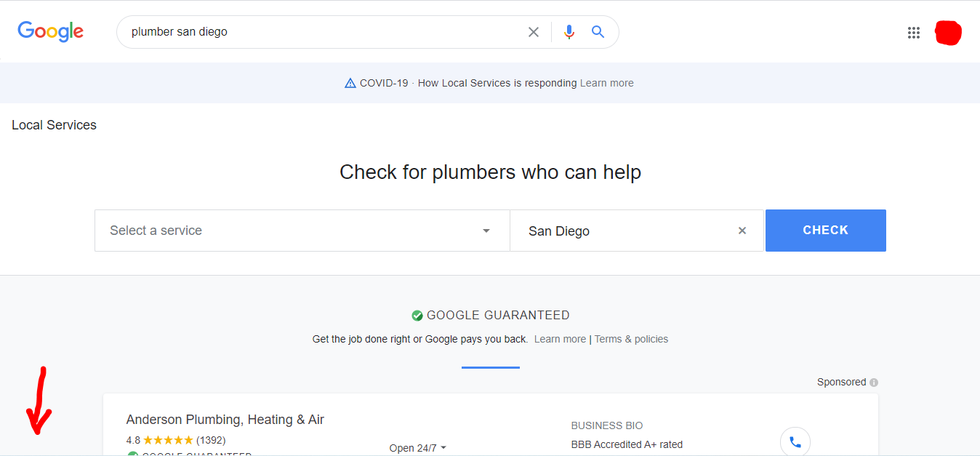Open the Google logo homepage link

coord(51,32)
